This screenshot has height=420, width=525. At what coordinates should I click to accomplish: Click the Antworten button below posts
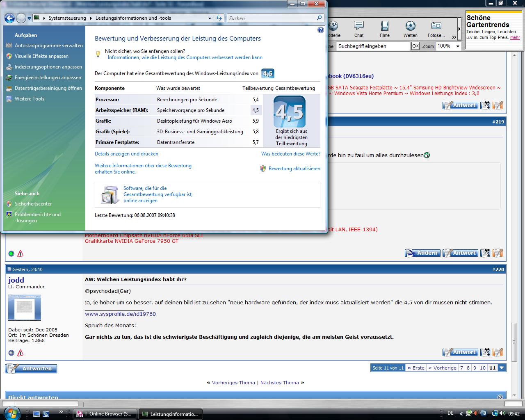(x=31, y=369)
